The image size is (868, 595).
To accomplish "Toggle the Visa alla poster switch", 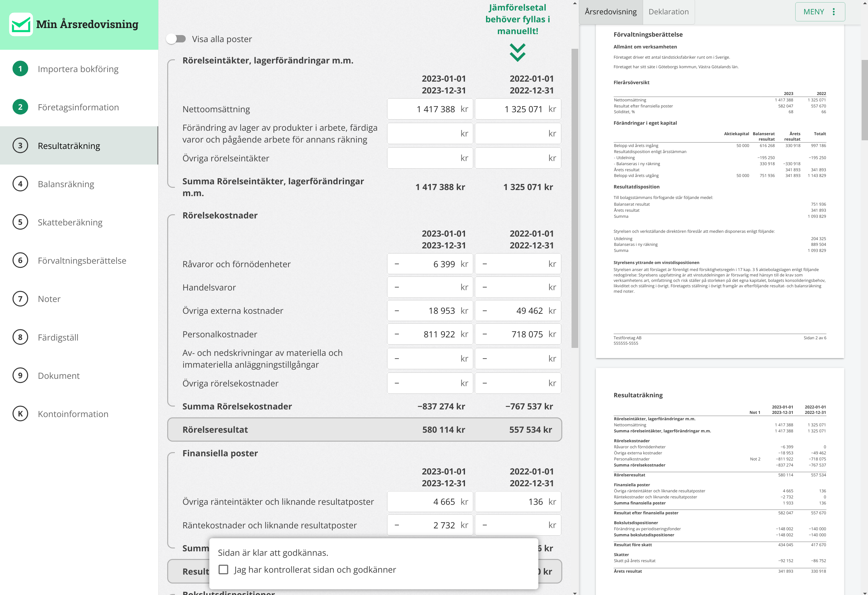I will (176, 39).
